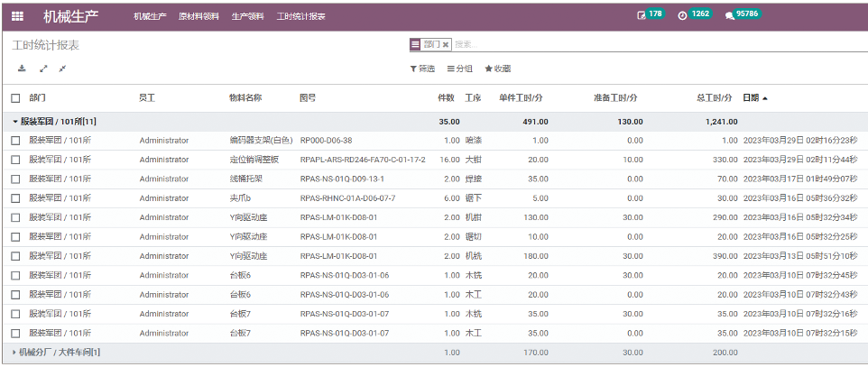Screen dimensions: 868x367
Task: Open the 筛选 filter dropdown
Action: [422, 69]
